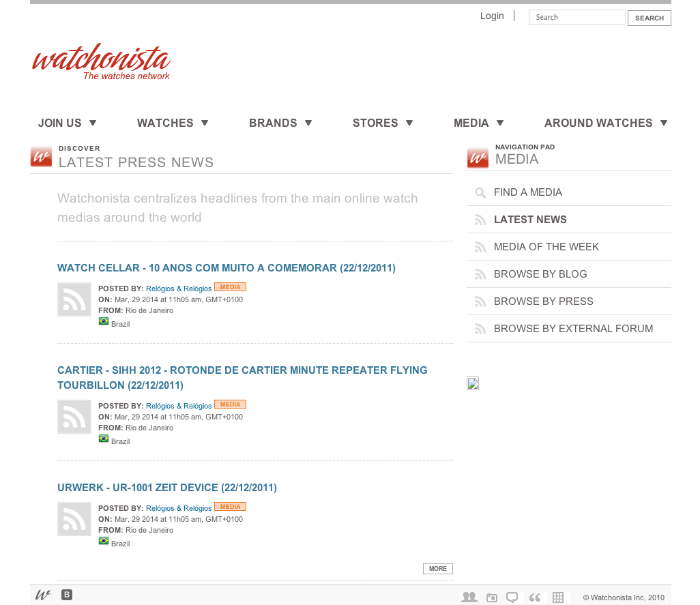This screenshot has height=605, width=700.
Task: Click the red W icon beside Navigation Pad Media
Action: point(478,158)
